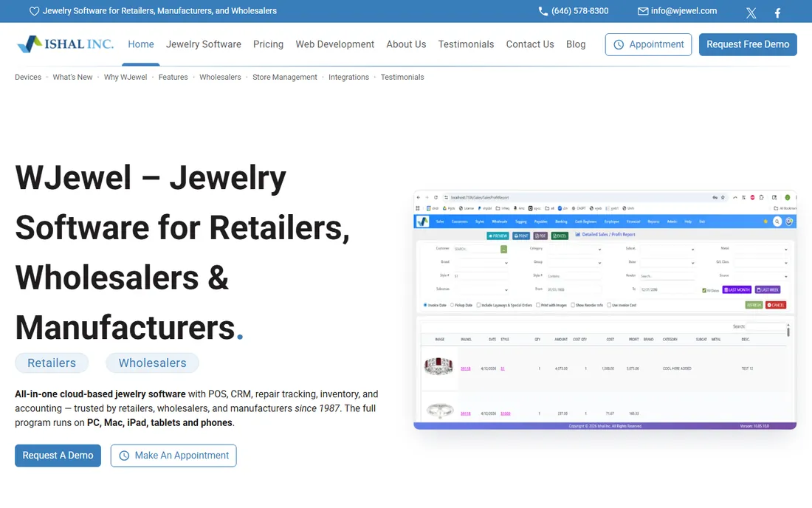The height and width of the screenshot is (508, 812).
Task: Jump to the Features section link
Action: click(x=173, y=77)
